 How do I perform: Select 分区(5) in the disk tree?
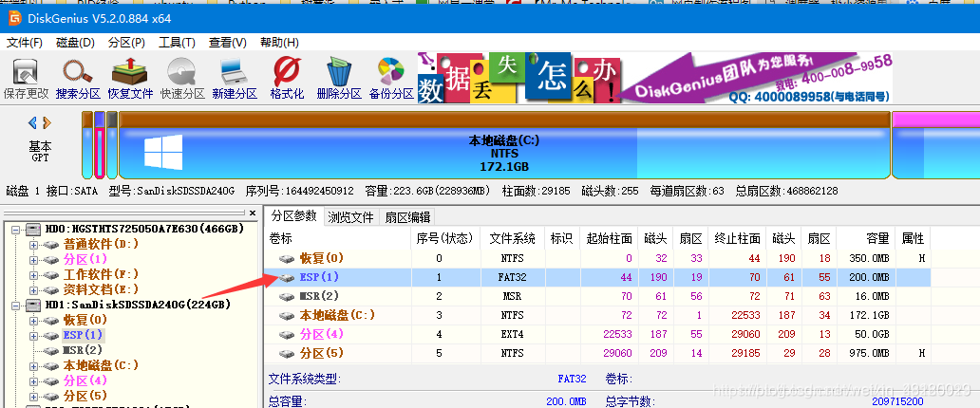[85, 396]
